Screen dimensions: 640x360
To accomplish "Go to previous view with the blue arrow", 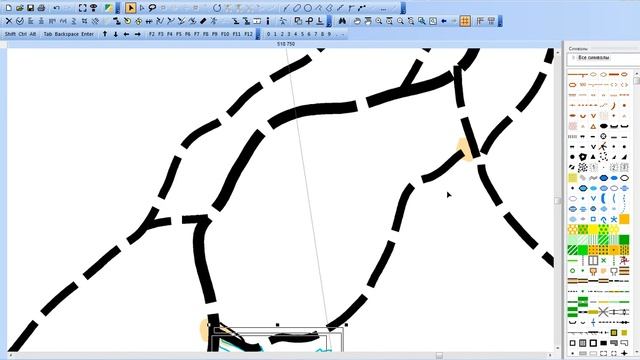I will pos(444,21).
